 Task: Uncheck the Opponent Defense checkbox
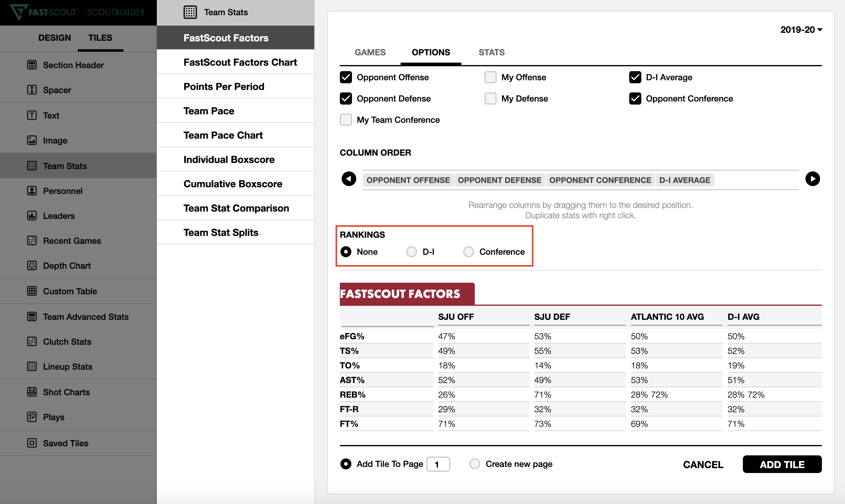(346, 99)
